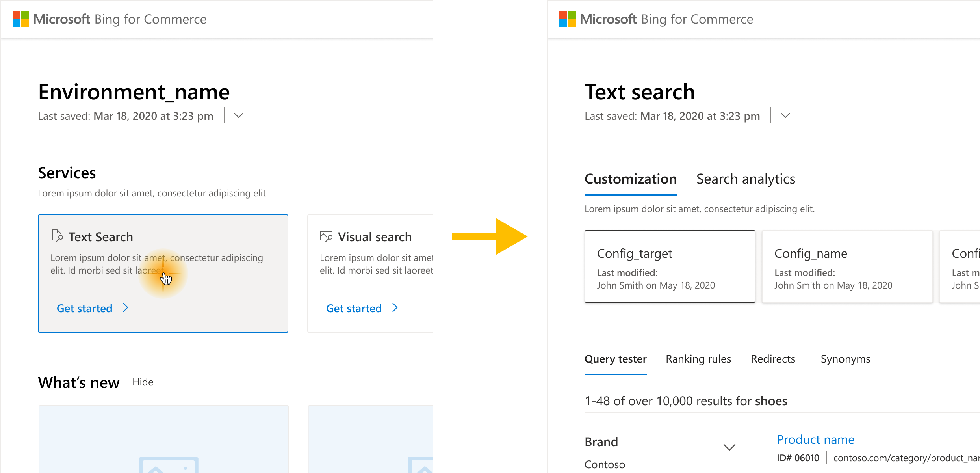Viewport: 980px width, 473px height.
Task: Click the contoso.com/category product URL
Action: pos(906,458)
